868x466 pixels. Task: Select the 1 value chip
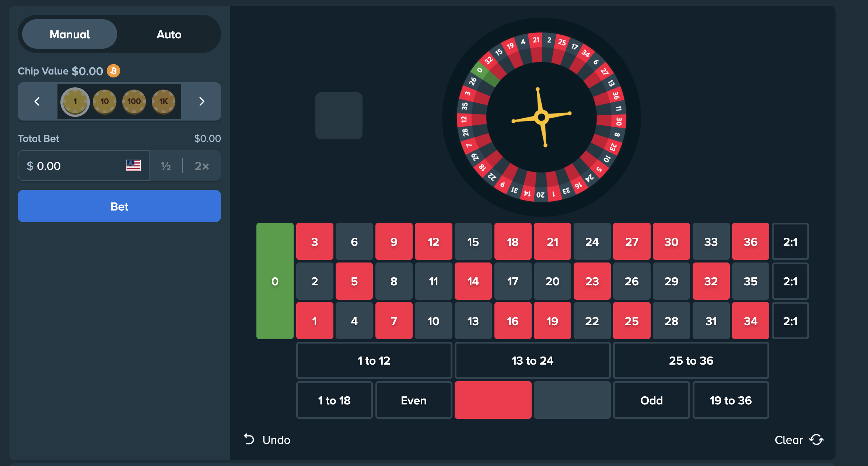pyautogui.click(x=75, y=101)
